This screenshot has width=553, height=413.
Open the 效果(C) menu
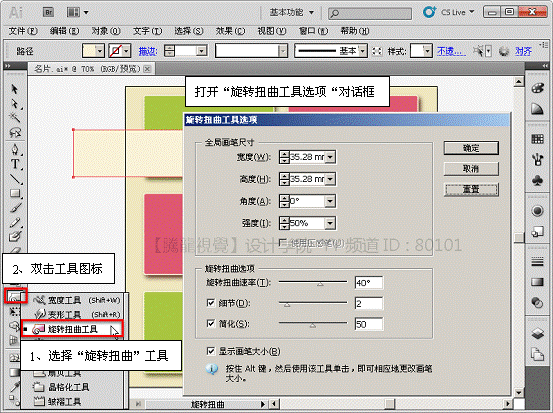tap(231, 31)
